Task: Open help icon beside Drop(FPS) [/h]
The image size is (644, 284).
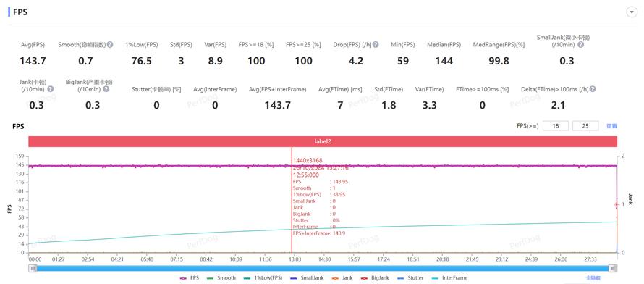Action: pos(376,44)
